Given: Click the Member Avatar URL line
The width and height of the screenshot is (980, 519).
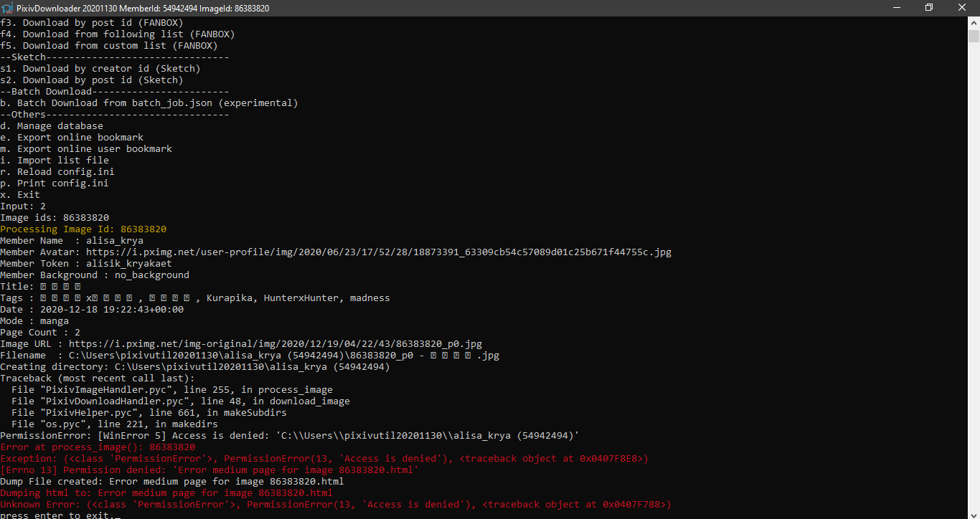Looking at the screenshot, I should [336, 252].
